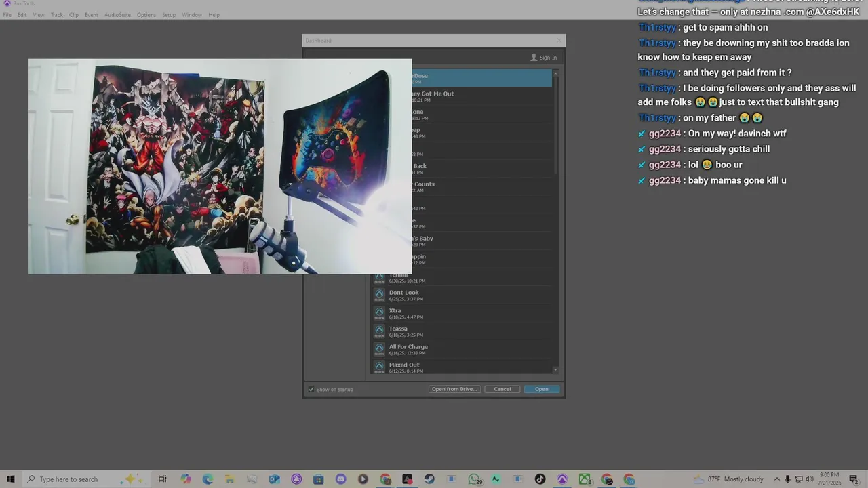Open Steam from the taskbar
The width and height of the screenshot is (868, 488).
[x=429, y=479]
